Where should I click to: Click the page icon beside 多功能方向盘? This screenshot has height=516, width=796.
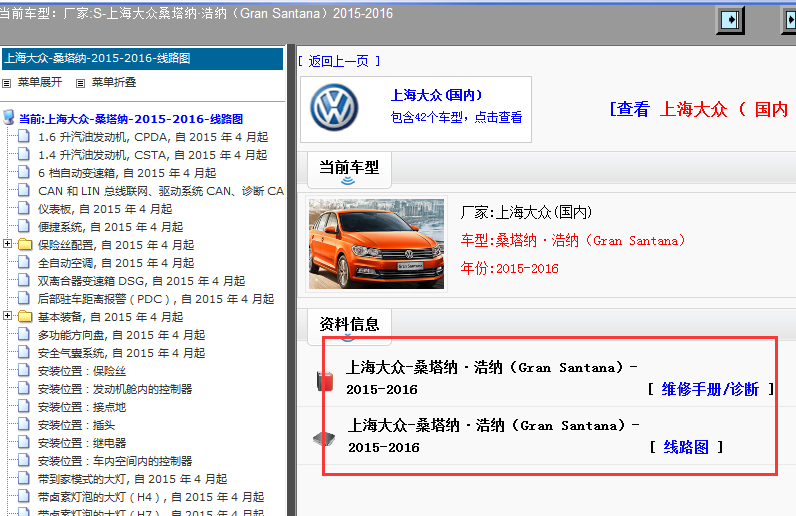point(23,334)
